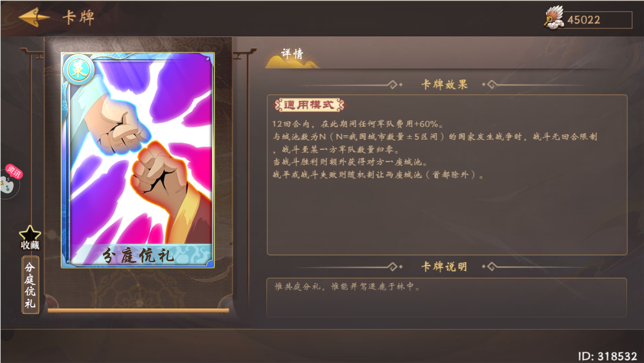The width and height of the screenshot is (644, 363).
Task: Tap the 策 badge on card
Action: [x=78, y=70]
